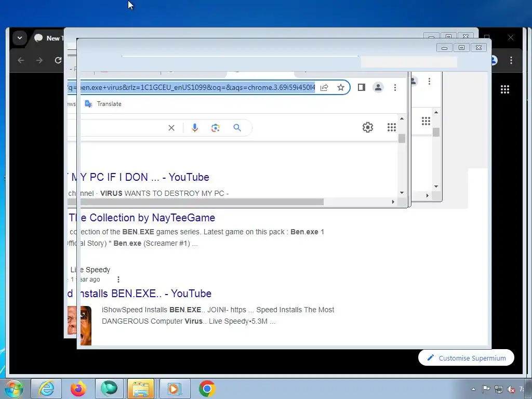
Task: Open the 'Installs BEN.EXE.. - YouTube' result
Action: point(139,294)
